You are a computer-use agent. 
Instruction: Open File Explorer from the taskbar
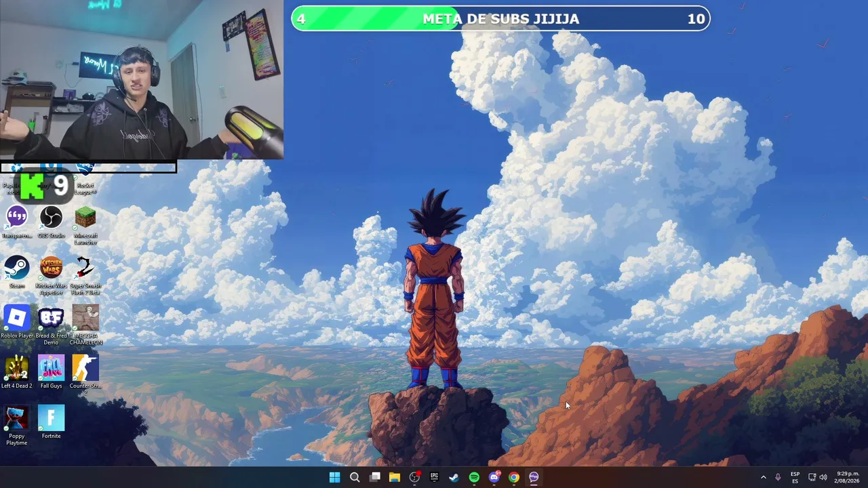point(395,477)
